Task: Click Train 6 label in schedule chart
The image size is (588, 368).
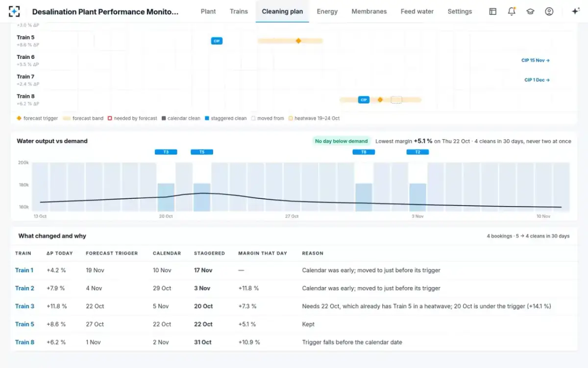Action: click(x=25, y=57)
